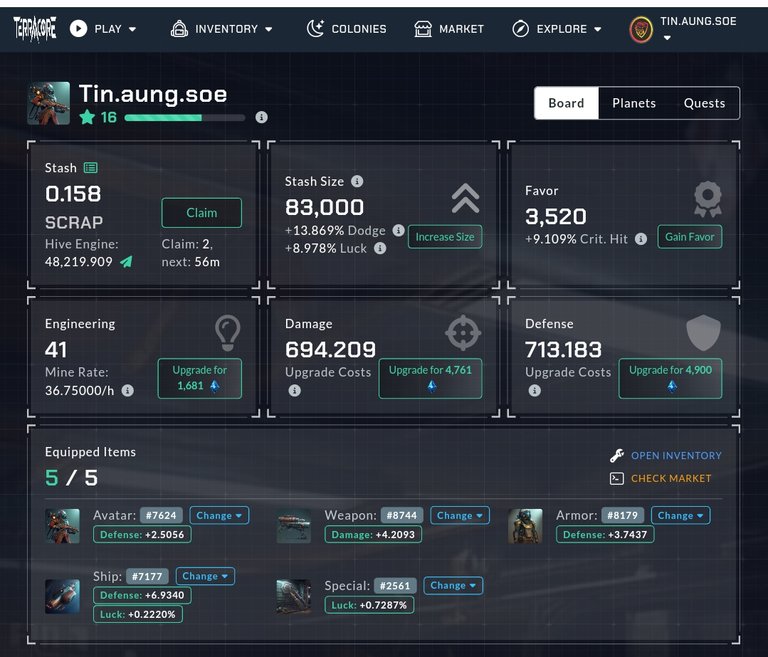This screenshot has height=657, width=768.
Task: Click the Market storefront icon
Action: 423,29
